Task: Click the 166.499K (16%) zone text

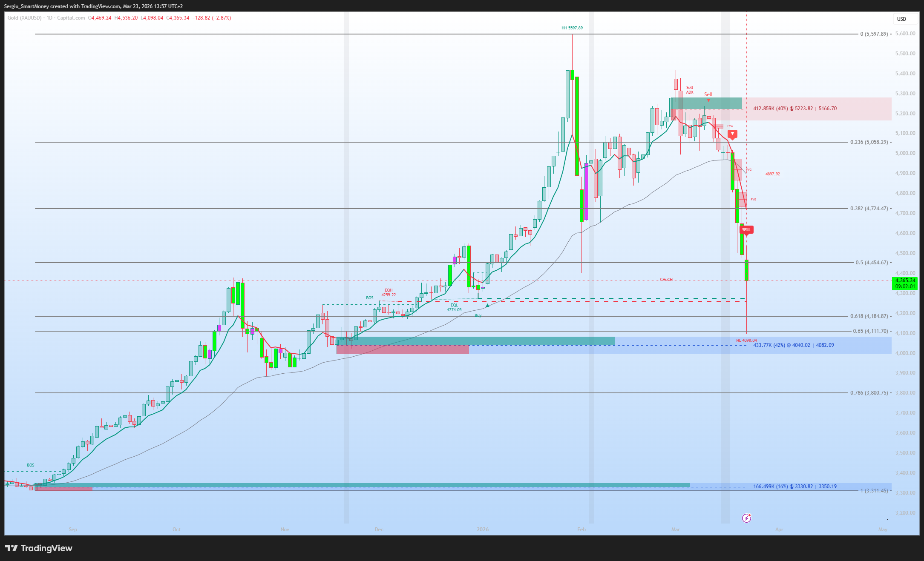Action: (795, 487)
